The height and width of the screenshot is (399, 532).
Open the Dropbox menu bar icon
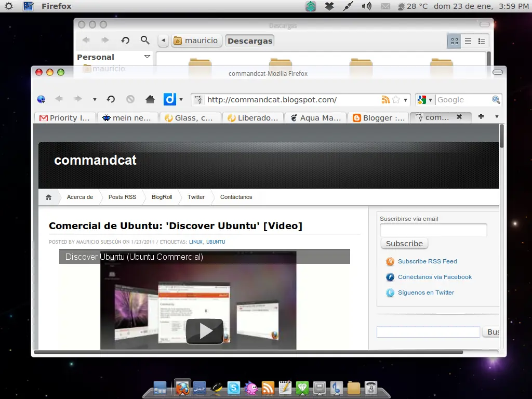[329, 6]
